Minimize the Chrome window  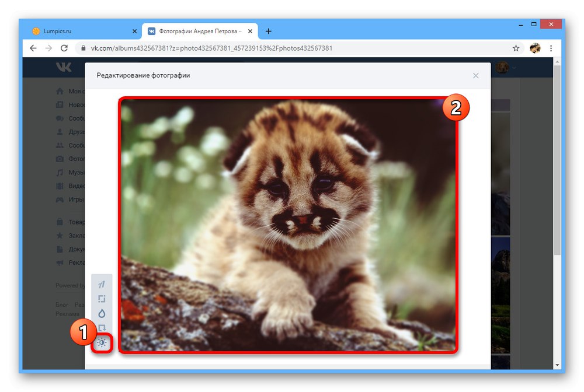(x=521, y=24)
